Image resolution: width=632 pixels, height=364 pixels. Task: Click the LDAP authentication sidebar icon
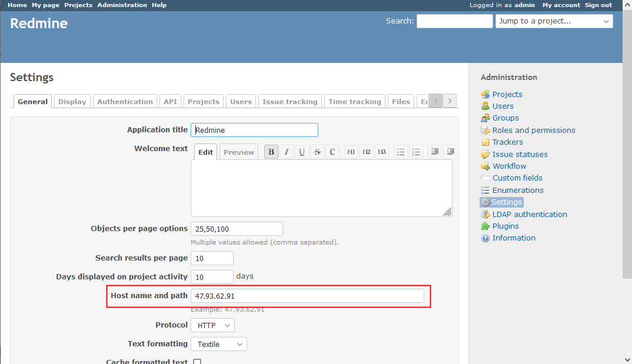pyautogui.click(x=485, y=214)
